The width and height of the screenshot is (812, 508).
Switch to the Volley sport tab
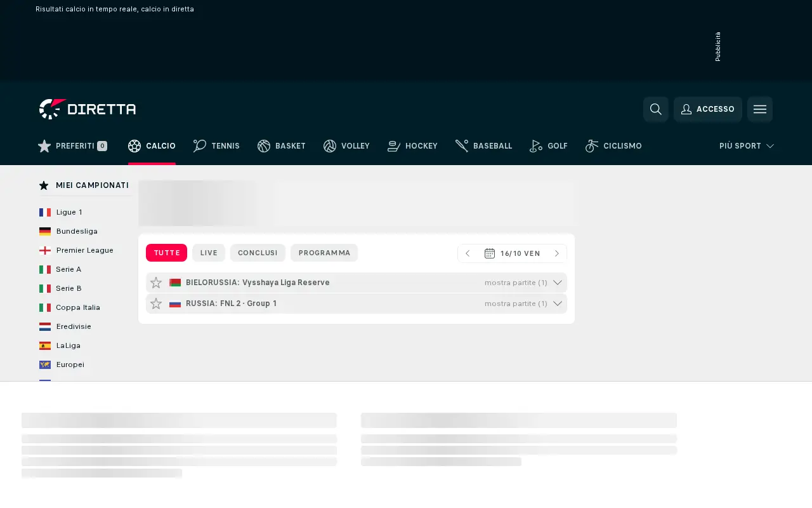tap(346, 146)
